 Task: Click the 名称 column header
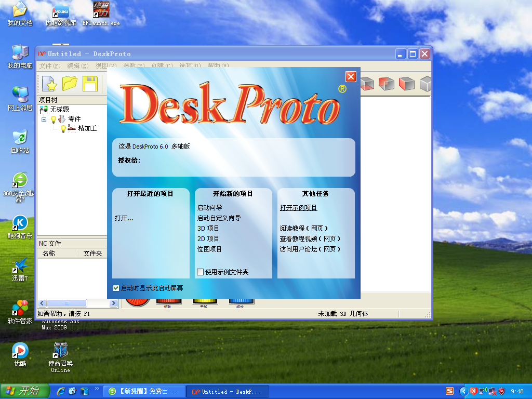tap(58, 254)
